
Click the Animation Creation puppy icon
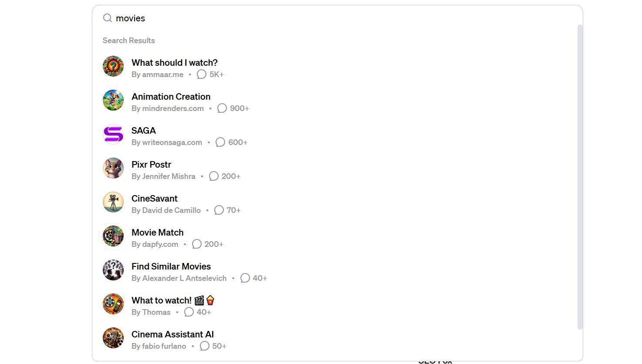click(113, 100)
